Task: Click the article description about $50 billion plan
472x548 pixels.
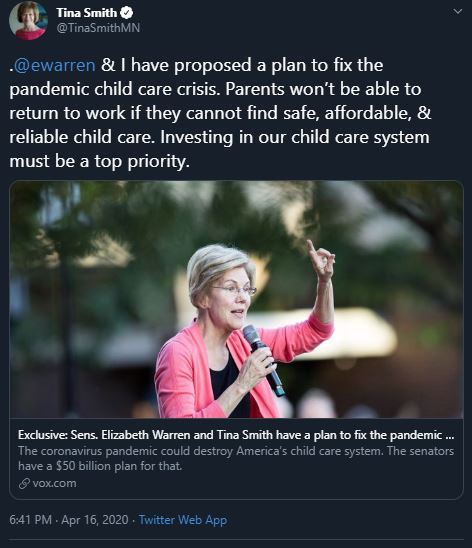Action: 236,458
